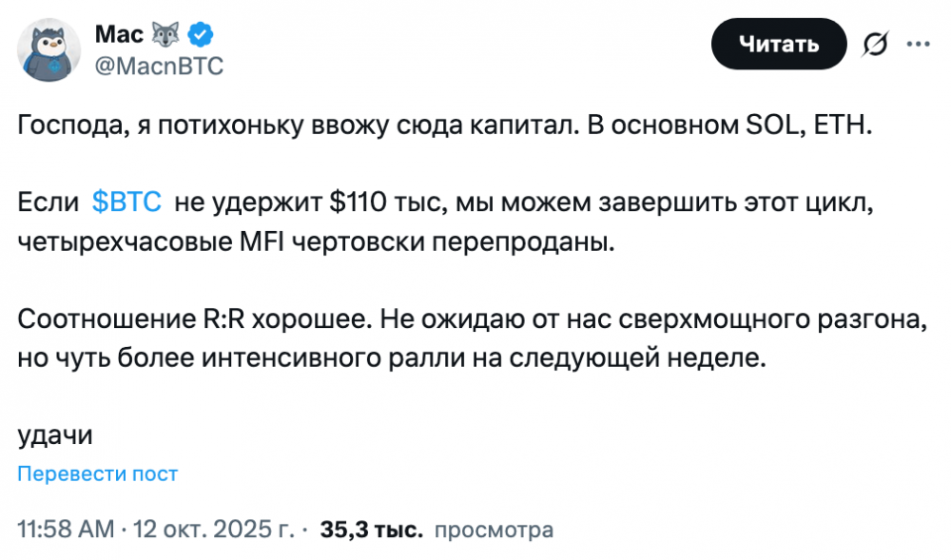Click Перевести пост to translate
Screen dimensions: 951x560
tap(98, 473)
